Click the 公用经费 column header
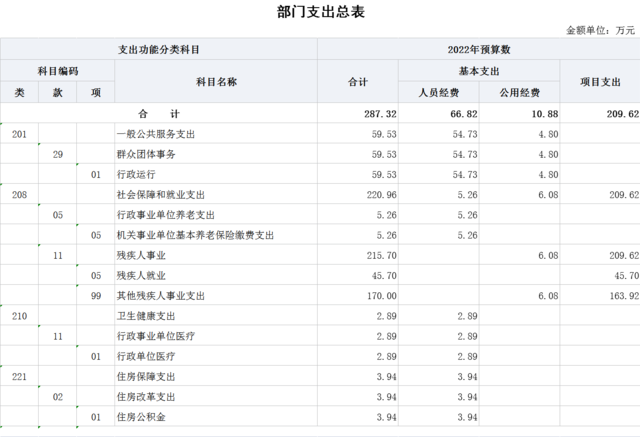The height and width of the screenshot is (437, 640). [x=520, y=93]
